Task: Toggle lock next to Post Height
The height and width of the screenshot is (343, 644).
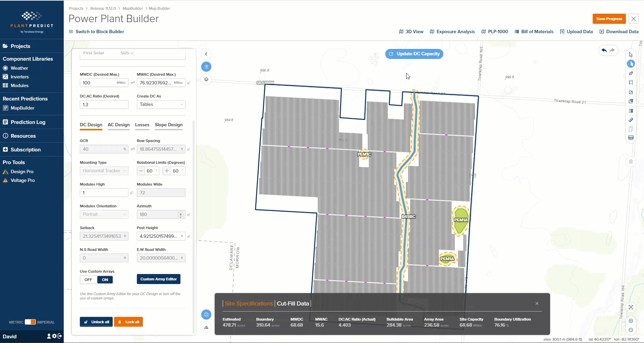Action: 189,236
